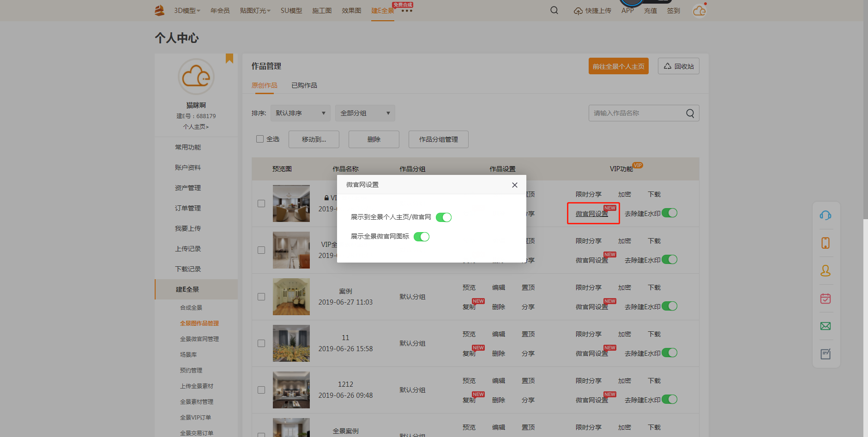Toggle 展示全景微官网图标 switch
This screenshot has height=437, width=868.
[x=421, y=237]
